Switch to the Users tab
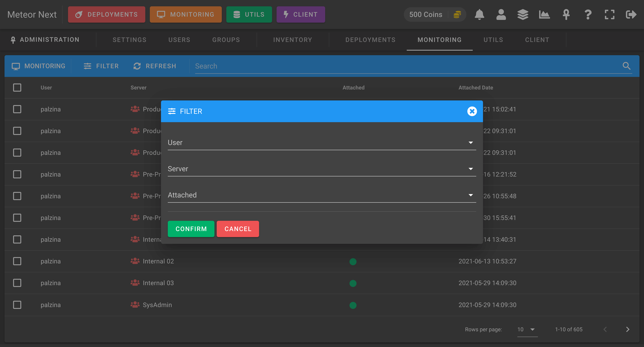 point(179,40)
